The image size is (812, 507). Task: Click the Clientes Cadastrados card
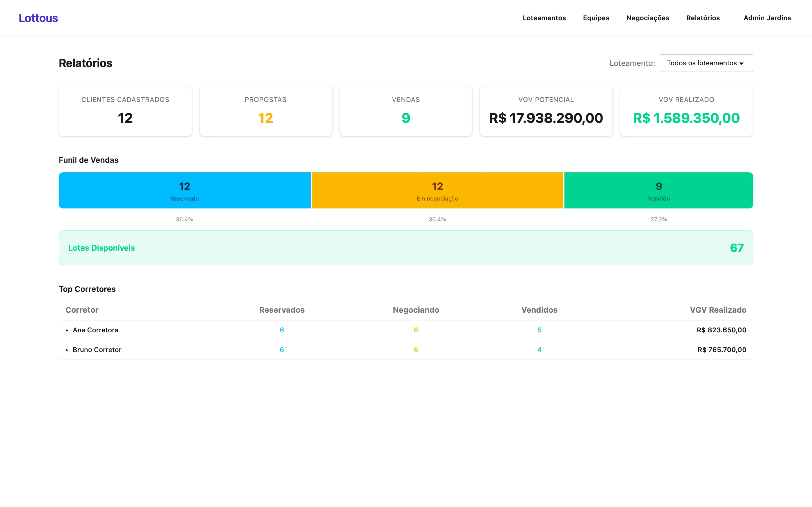125,111
